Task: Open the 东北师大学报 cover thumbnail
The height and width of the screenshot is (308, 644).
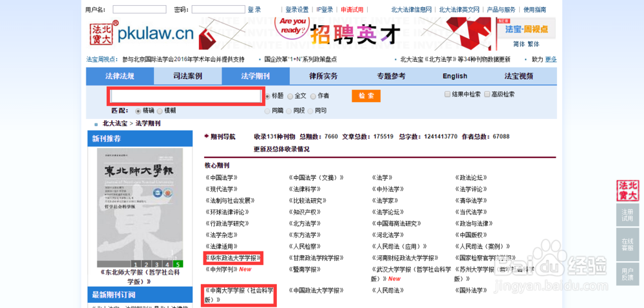Action: [x=140, y=208]
